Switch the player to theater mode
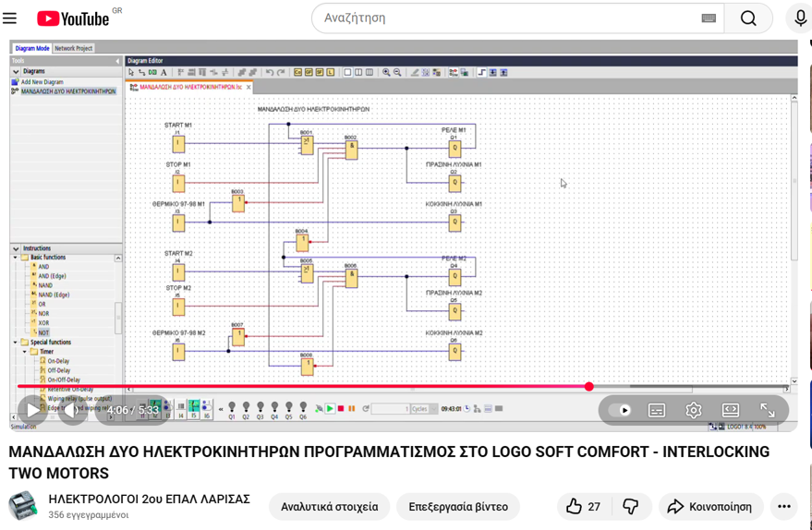Viewport: 812px width, 530px height. pos(730,410)
